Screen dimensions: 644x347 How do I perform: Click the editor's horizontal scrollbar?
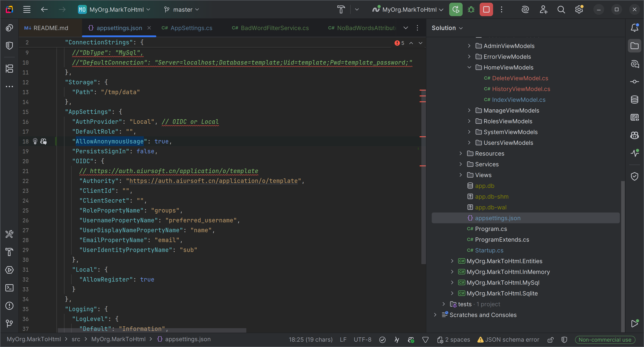point(152,330)
